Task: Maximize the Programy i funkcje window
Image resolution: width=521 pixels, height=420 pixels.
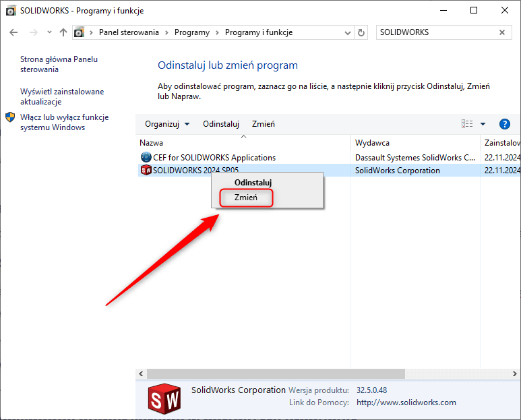Action: click(x=474, y=10)
